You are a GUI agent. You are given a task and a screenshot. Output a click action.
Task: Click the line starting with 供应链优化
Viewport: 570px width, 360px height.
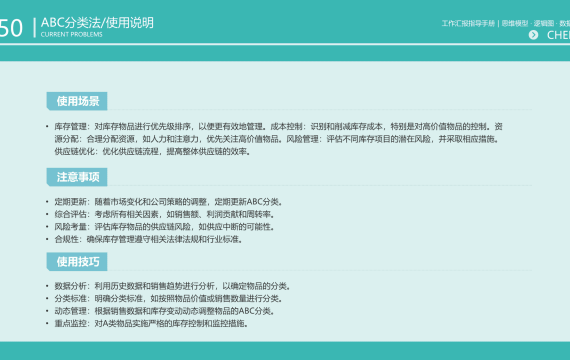click(153, 151)
